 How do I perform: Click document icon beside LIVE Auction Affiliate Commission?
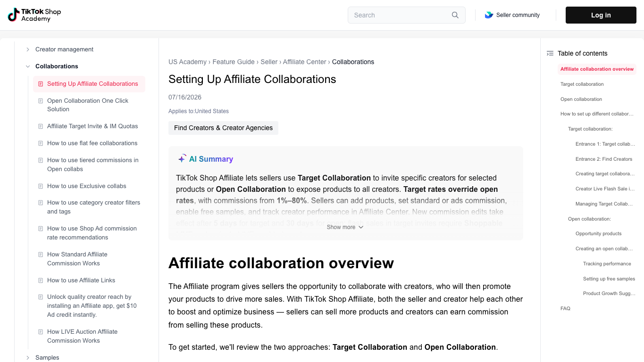pos(41,332)
